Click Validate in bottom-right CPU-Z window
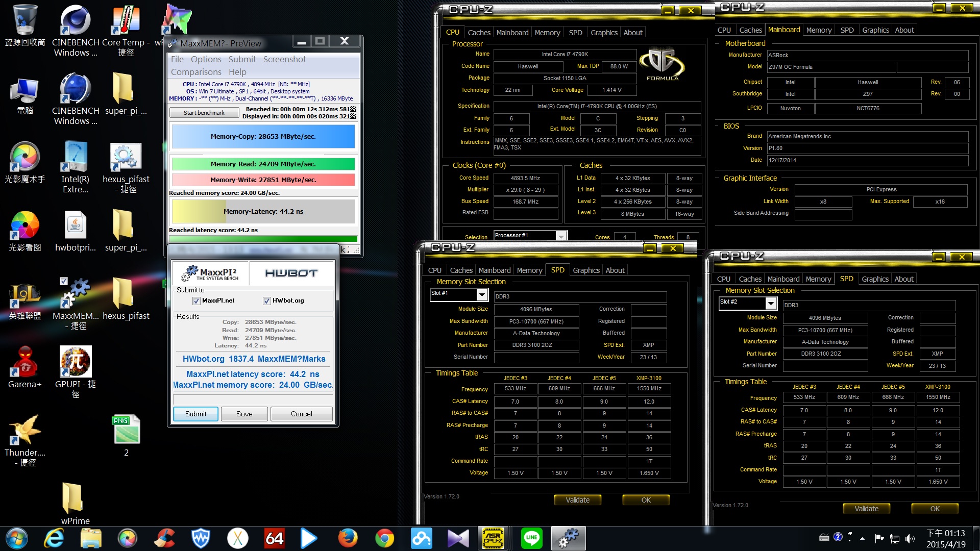The height and width of the screenshot is (551, 980). (866, 509)
